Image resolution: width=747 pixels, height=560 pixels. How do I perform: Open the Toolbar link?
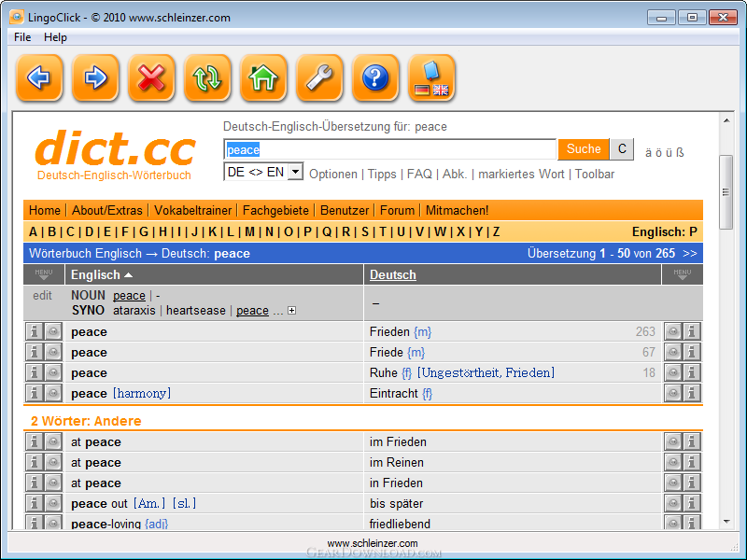click(x=595, y=174)
